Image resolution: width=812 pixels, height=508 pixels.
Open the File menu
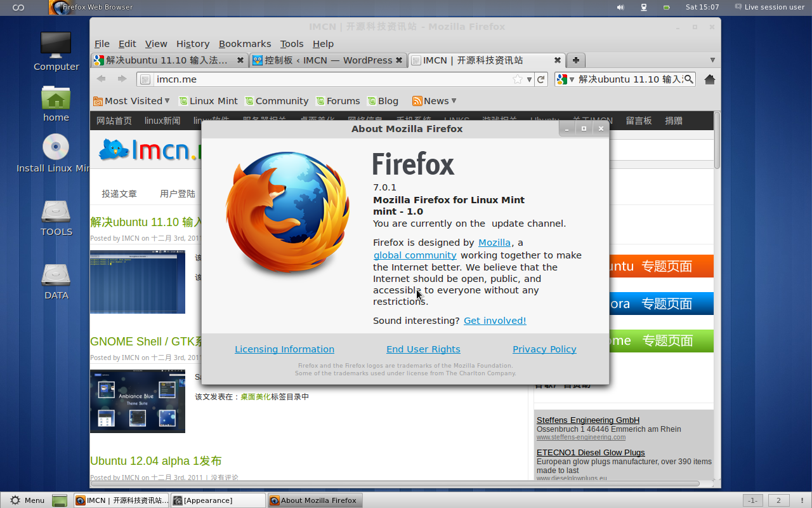(x=102, y=44)
